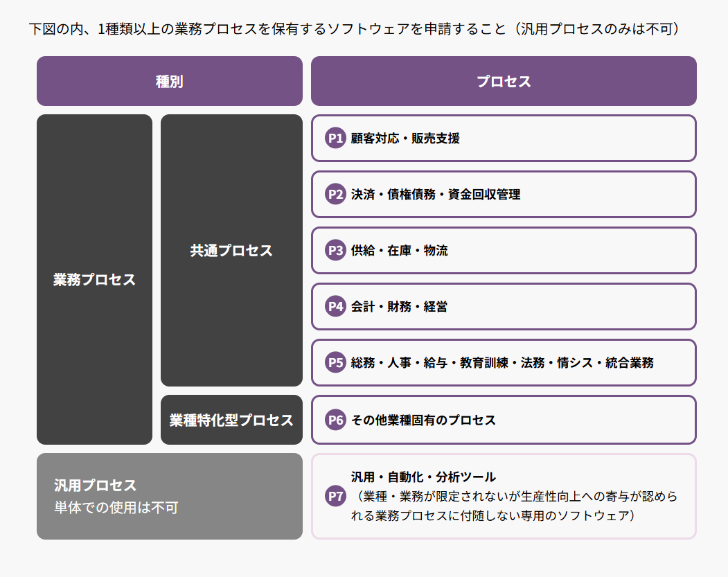Click the P7 circle badge
Viewport: 728px width, 577px height.
[x=335, y=496]
